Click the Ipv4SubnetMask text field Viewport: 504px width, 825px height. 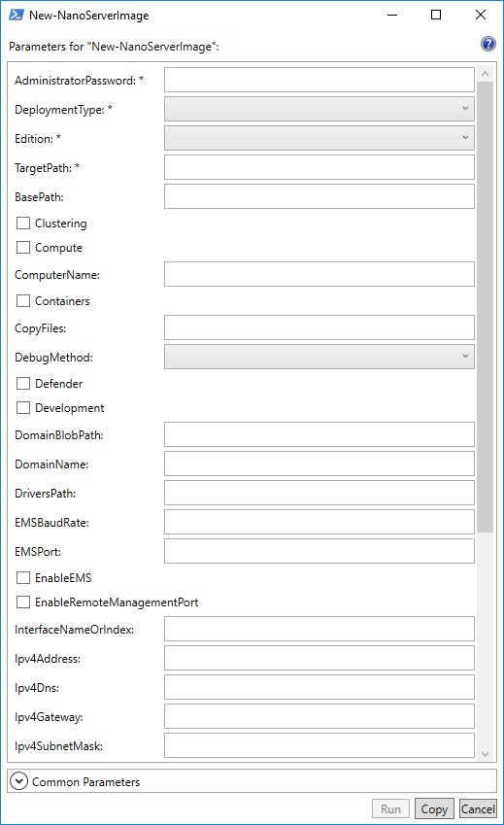coord(319,745)
